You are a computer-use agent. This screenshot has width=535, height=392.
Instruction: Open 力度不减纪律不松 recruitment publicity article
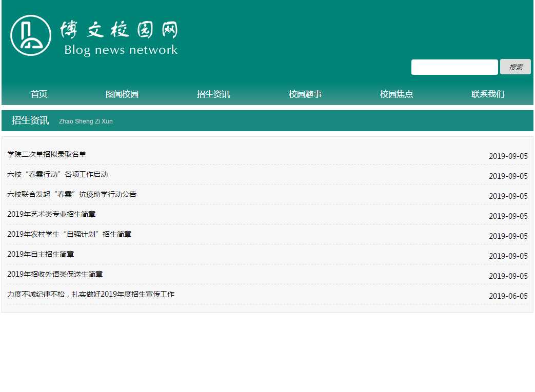(91, 295)
